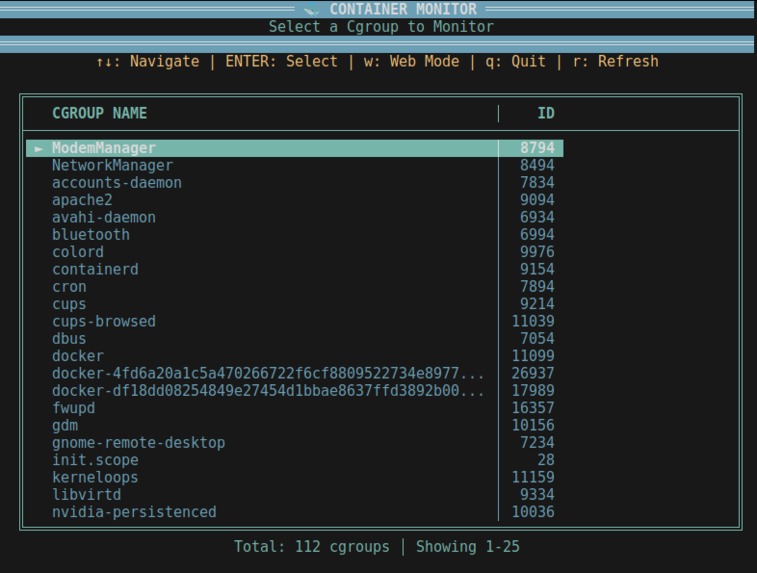Select the plain docker cgroup
Screen dimensions: 757x573
coord(78,357)
